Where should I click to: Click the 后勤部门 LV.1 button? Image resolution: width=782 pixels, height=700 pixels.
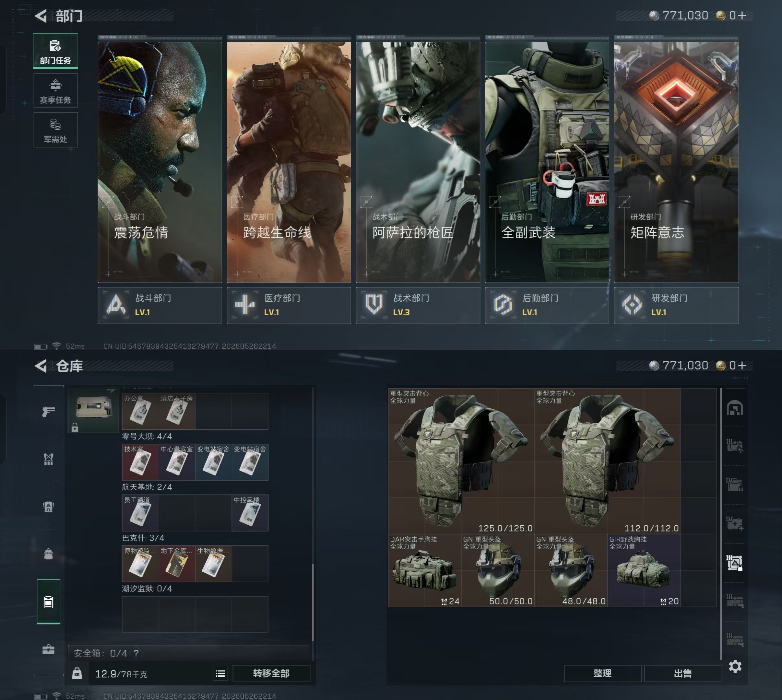tap(547, 305)
